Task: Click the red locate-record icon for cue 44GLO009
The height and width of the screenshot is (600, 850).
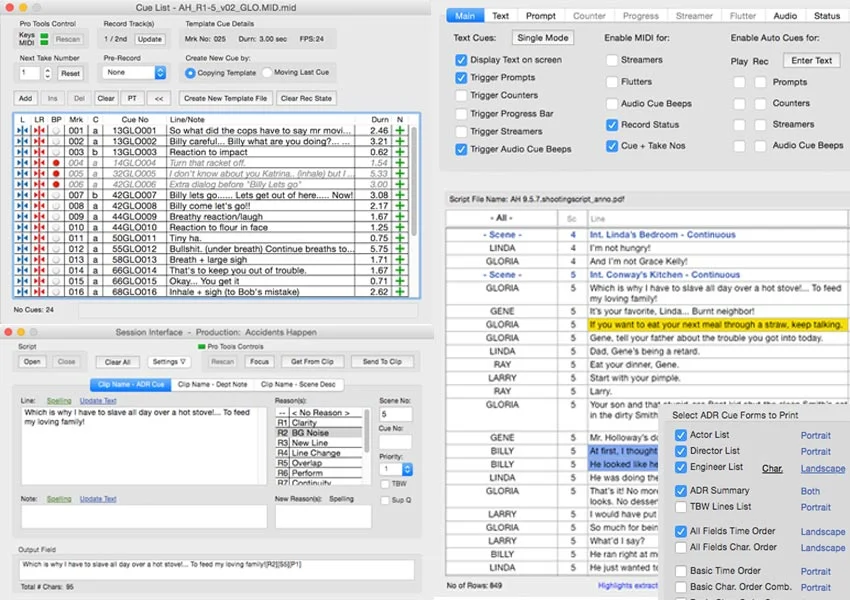Action: (x=39, y=217)
